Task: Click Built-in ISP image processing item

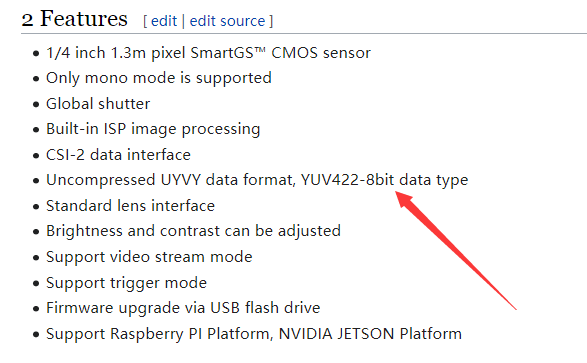Action: [x=153, y=129]
